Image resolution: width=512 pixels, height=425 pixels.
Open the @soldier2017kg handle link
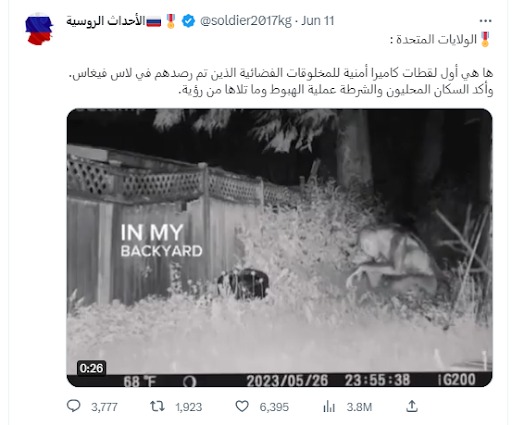point(246,21)
